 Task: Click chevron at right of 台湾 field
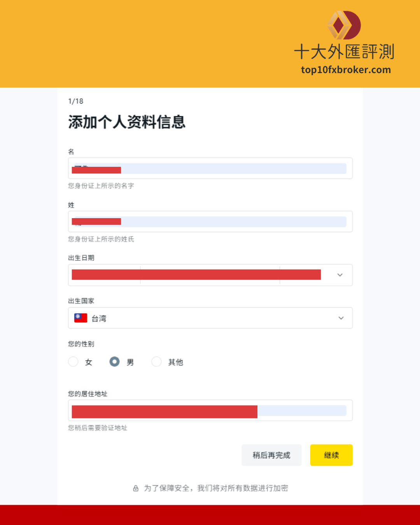tap(341, 318)
